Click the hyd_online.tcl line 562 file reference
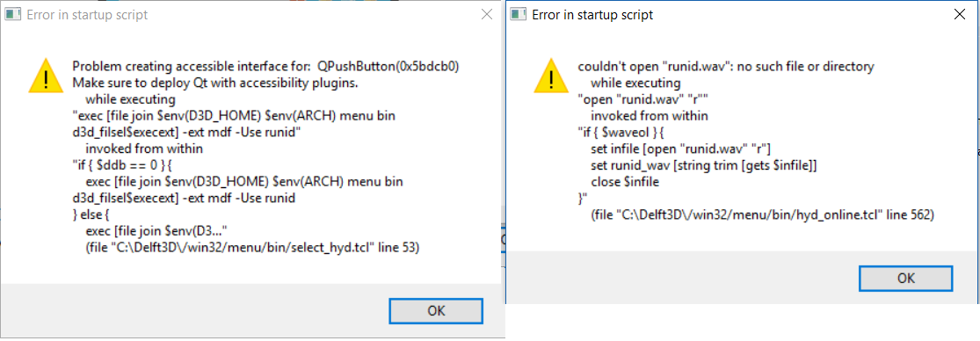This screenshot has height=341, width=980. click(763, 215)
